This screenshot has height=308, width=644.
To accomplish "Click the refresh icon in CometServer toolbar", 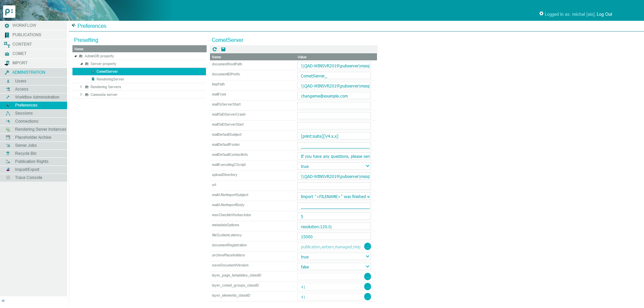I will (x=215, y=49).
